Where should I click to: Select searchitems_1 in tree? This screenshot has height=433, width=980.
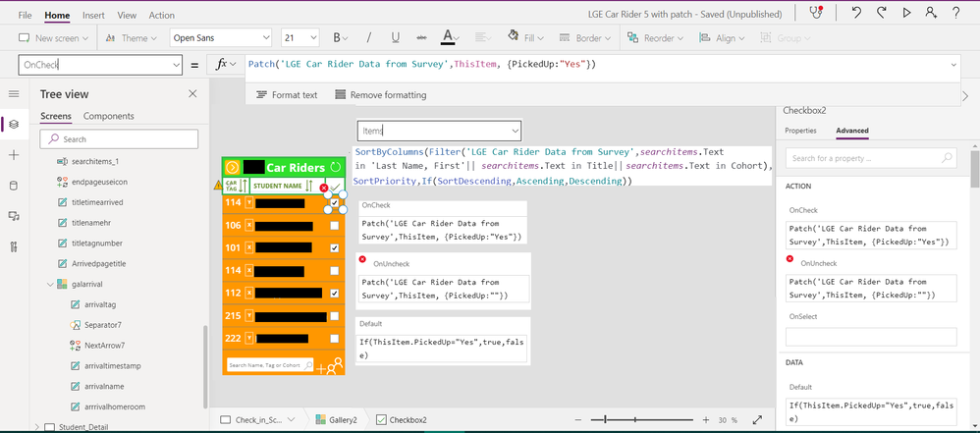click(95, 161)
